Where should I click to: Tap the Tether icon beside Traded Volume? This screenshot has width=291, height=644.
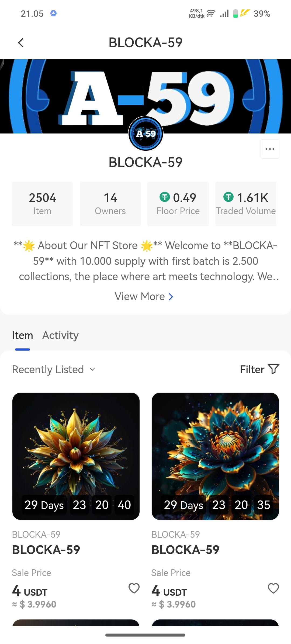tap(228, 197)
